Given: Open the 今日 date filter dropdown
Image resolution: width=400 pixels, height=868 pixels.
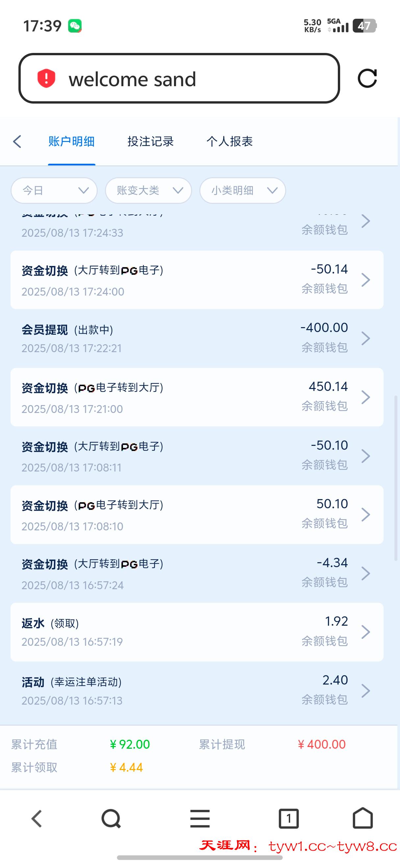Looking at the screenshot, I should point(54,191).
